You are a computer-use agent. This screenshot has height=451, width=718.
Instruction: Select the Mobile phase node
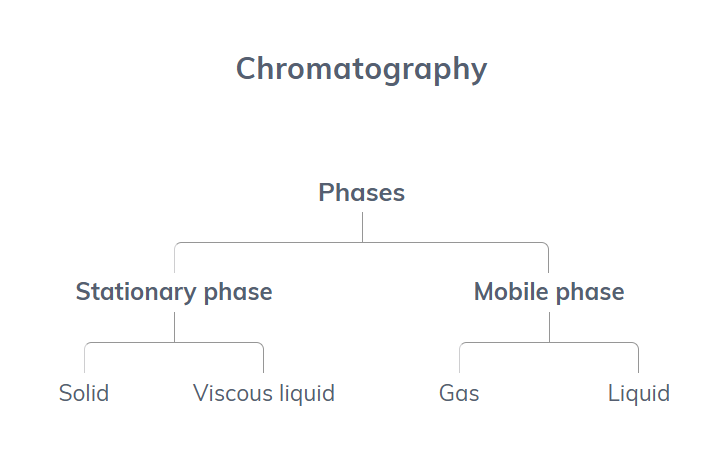(x=549, y=292)
